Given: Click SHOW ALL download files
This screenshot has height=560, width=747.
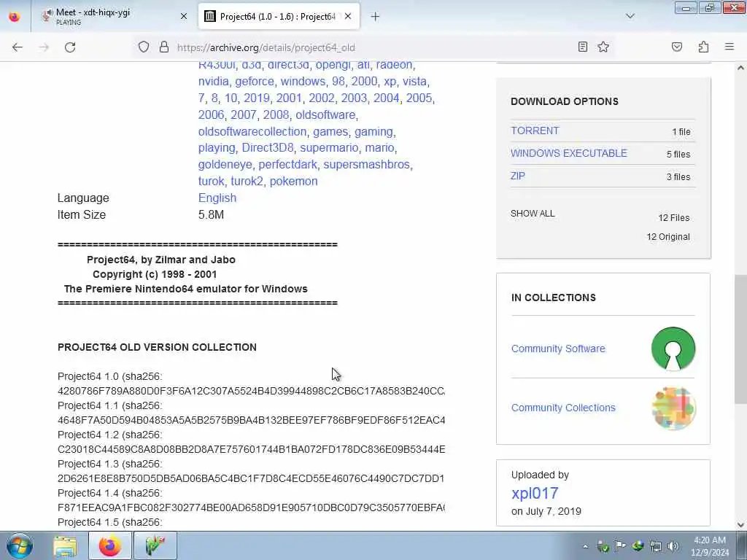Looking at the screenshot, I should click(532, 214).
